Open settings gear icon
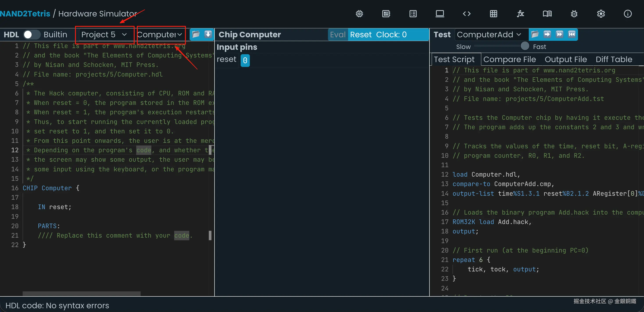 [x=601, y=14]
